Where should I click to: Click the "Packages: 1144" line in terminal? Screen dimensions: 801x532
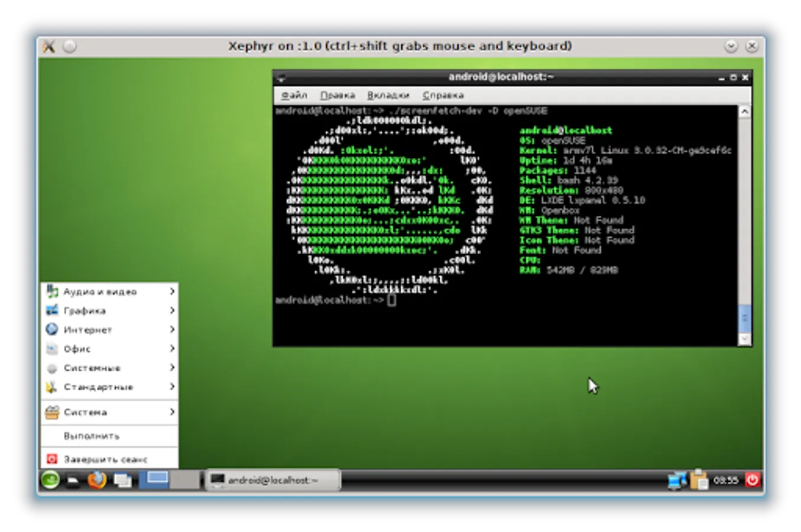click(557, 171)
